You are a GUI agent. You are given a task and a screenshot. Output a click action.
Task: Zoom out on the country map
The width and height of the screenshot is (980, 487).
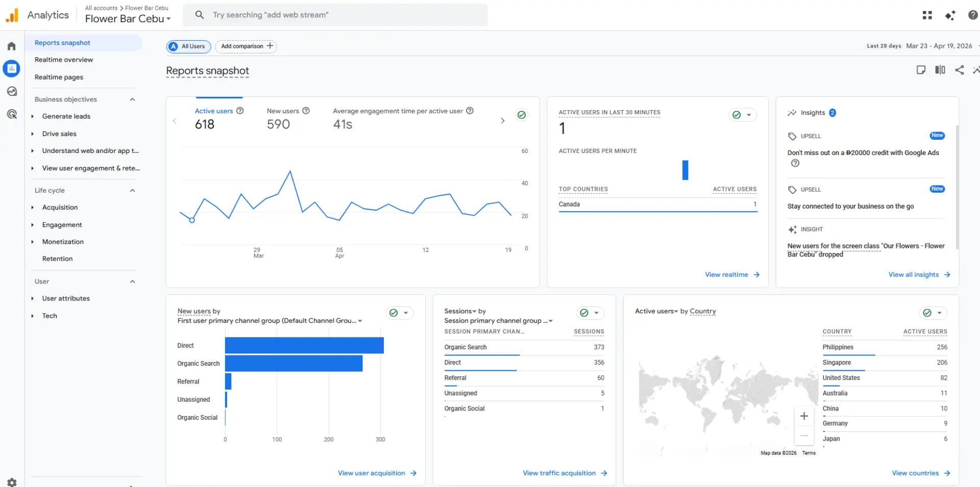coord(804,435)
